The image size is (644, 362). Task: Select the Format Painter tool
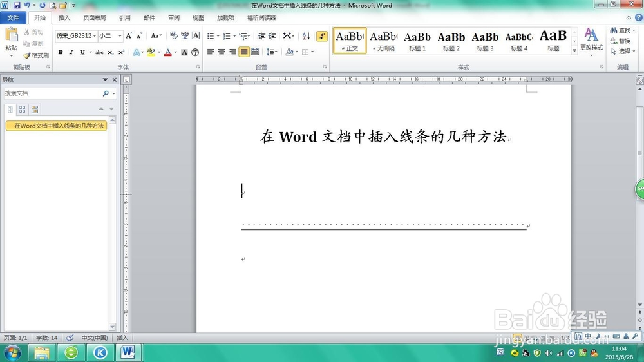36,55
